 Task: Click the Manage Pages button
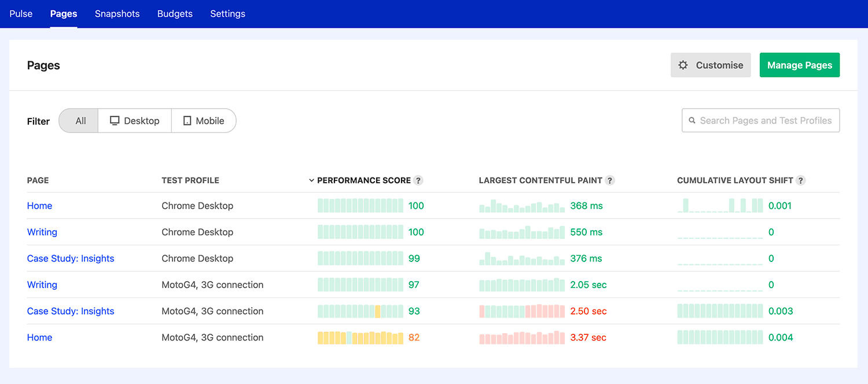point(799,65)
